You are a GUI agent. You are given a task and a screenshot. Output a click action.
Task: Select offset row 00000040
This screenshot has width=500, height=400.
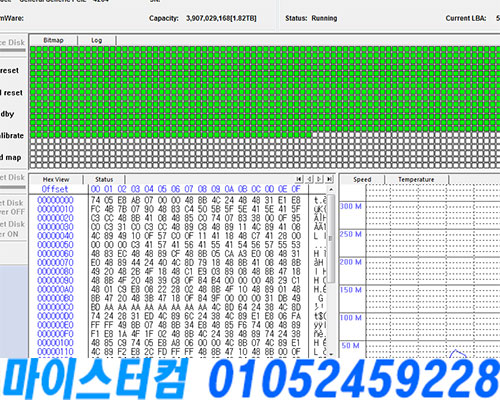(55, 236)
